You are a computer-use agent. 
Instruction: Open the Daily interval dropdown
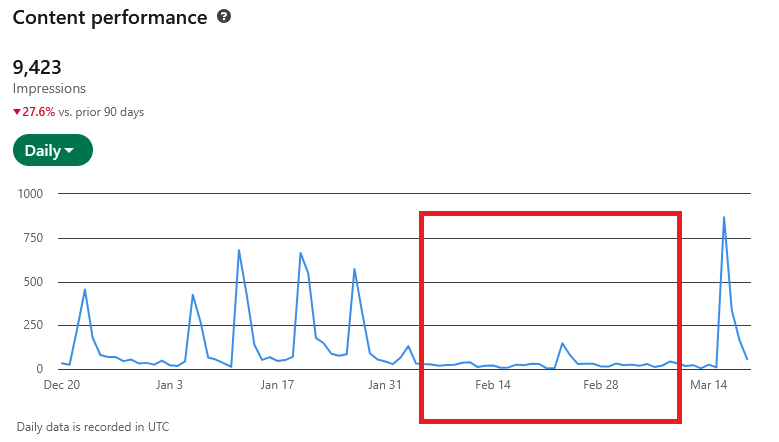53,150
